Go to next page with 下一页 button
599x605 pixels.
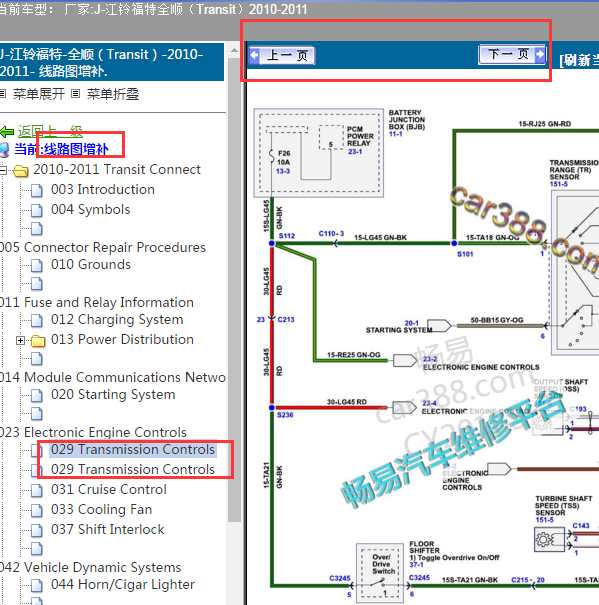[513, 54]
